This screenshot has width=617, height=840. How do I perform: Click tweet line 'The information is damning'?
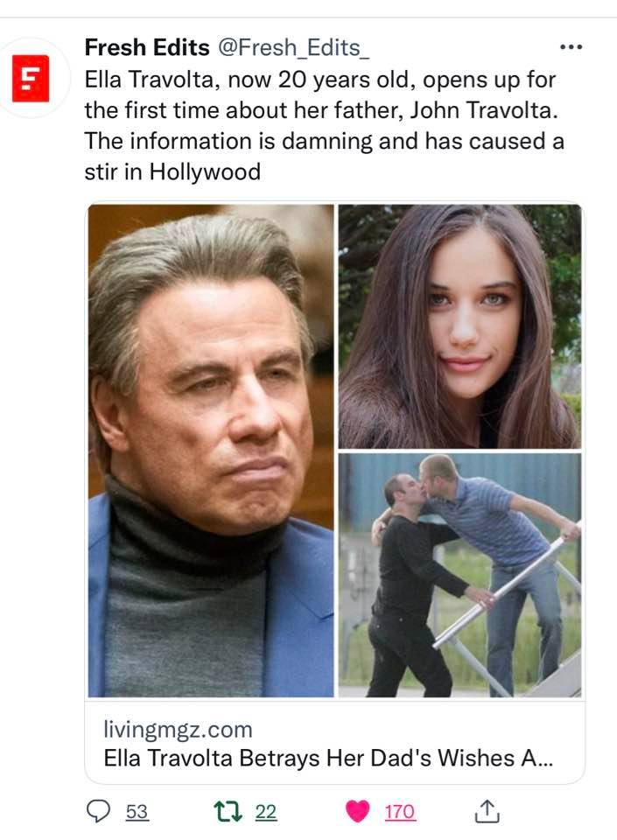pos(325,142)
